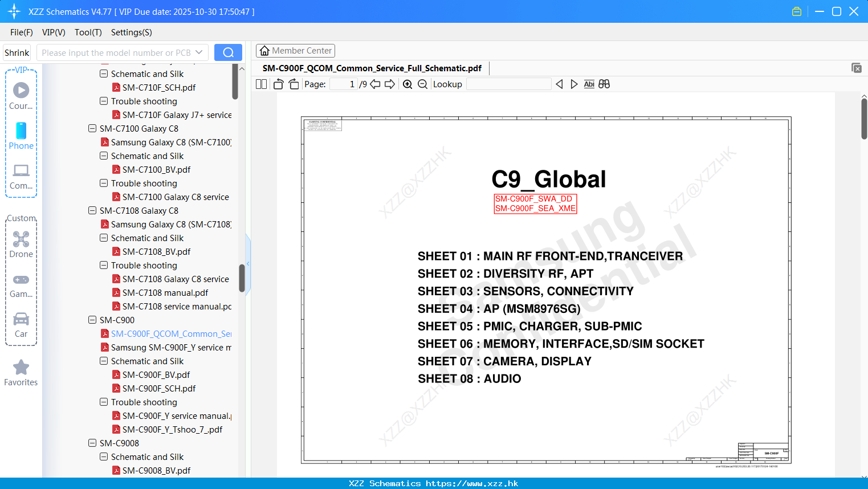
Task: Close the PDF tab icon at right
Action: (857, 68)
